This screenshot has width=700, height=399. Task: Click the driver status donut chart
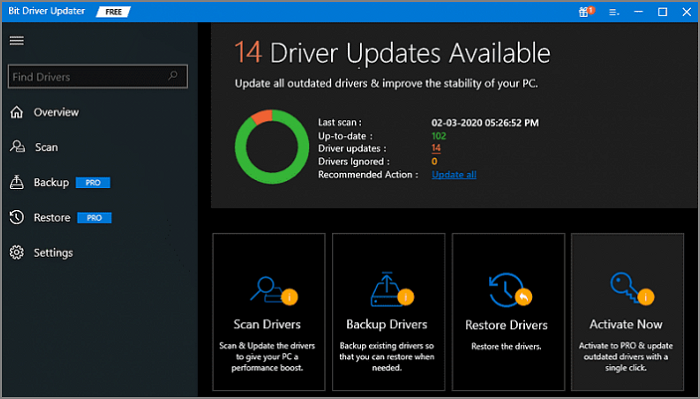point(272,147)
